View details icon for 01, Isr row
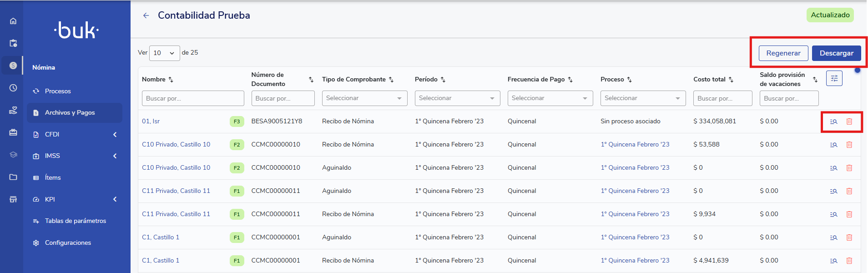 coord(833,121)
